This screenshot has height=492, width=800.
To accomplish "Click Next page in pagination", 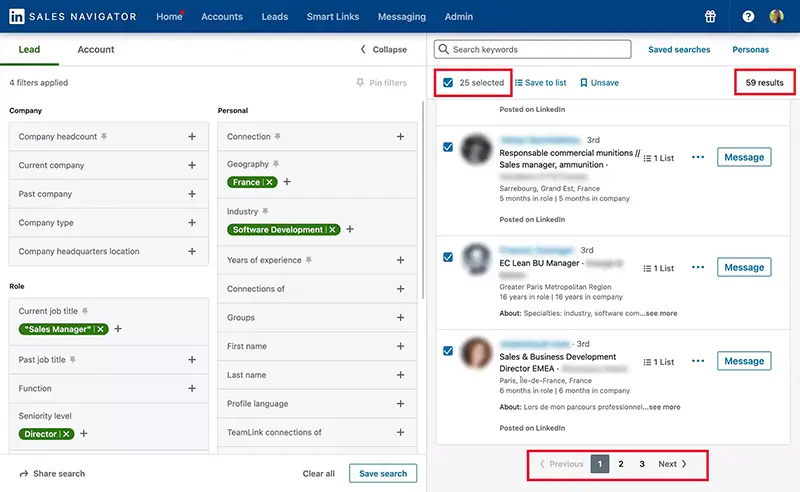I will tap(672, 464).
